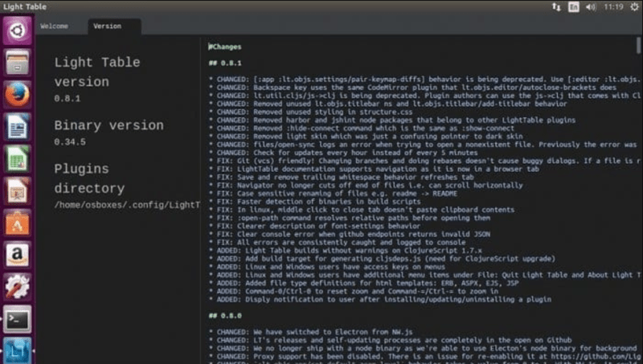Open the clock showing 11:19
Image resolution: width=643 pixels, height=364 pixels.
[613, 7]
